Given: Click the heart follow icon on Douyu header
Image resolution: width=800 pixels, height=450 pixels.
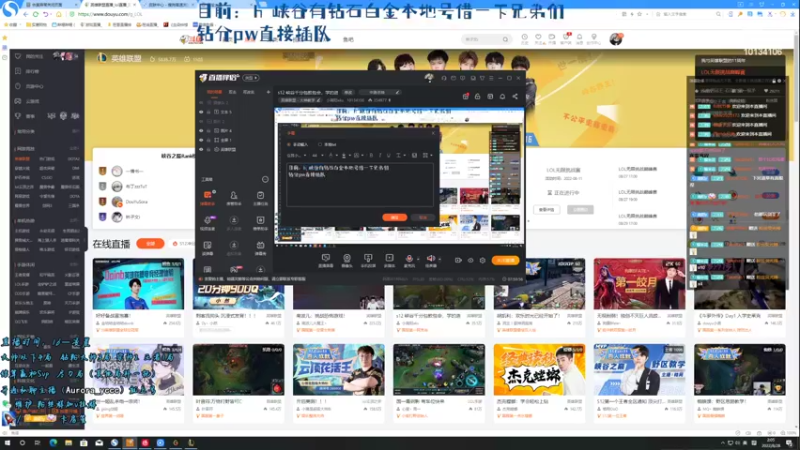Looking at the screenshot, I should point(538,38).
